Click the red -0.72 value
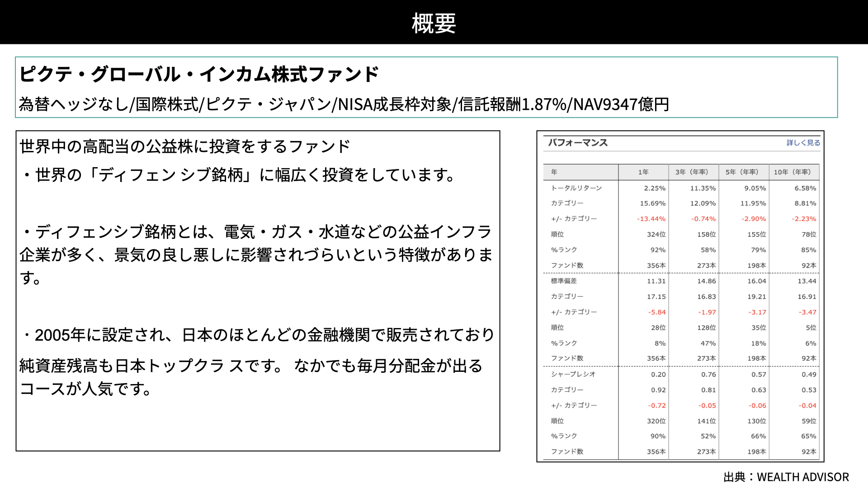The width and height of the screenshot is (868, 488). click(657, 406)
